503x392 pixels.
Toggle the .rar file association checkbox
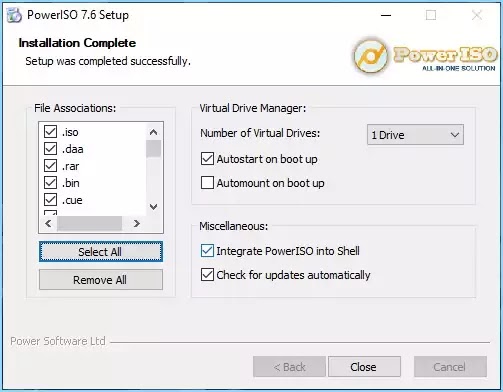click(x=50, y=166)
